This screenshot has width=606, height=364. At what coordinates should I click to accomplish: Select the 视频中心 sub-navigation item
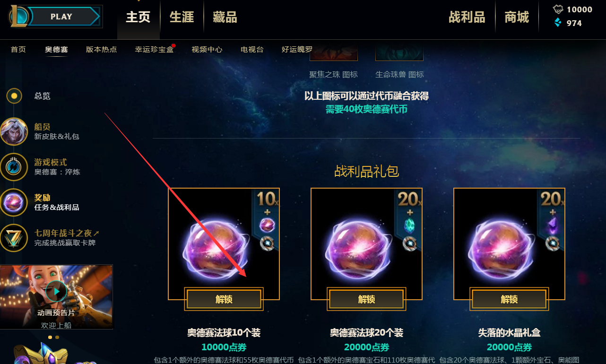[207, 49]
